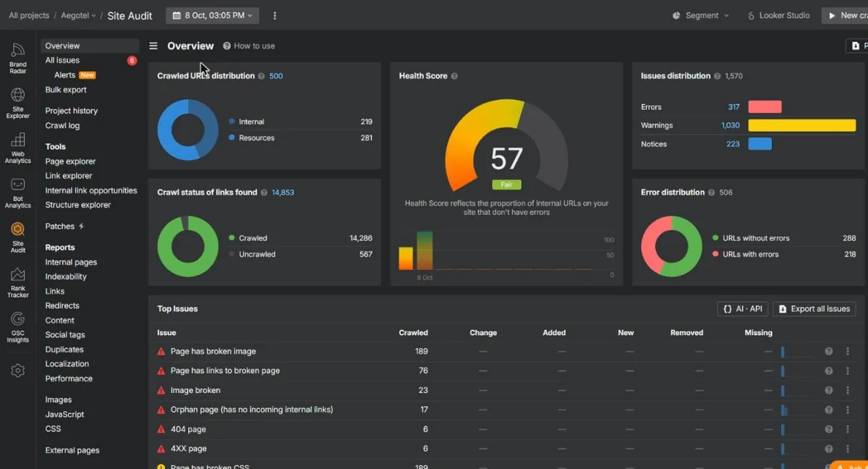Click Export all issues button

click(x=814, y=309)
